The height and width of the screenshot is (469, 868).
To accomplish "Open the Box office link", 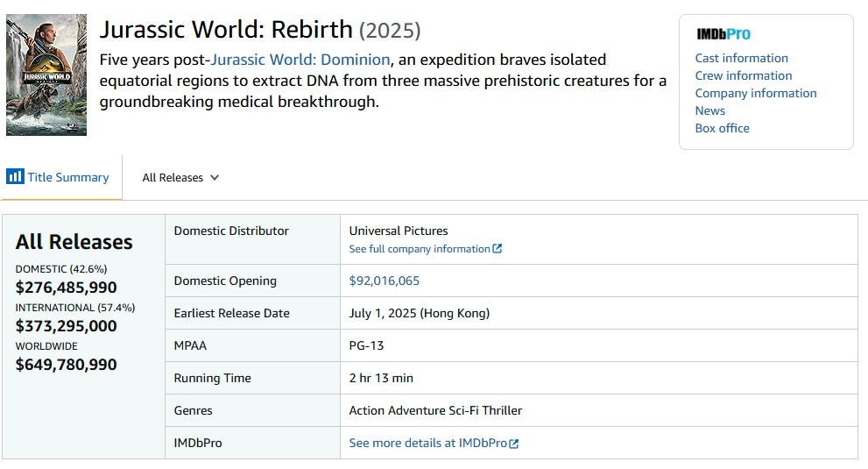I will tap(722, 128).
